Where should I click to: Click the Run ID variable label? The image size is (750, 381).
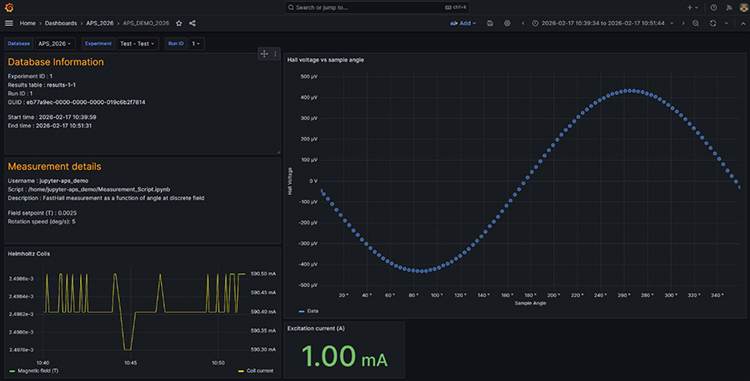point(176,44)
